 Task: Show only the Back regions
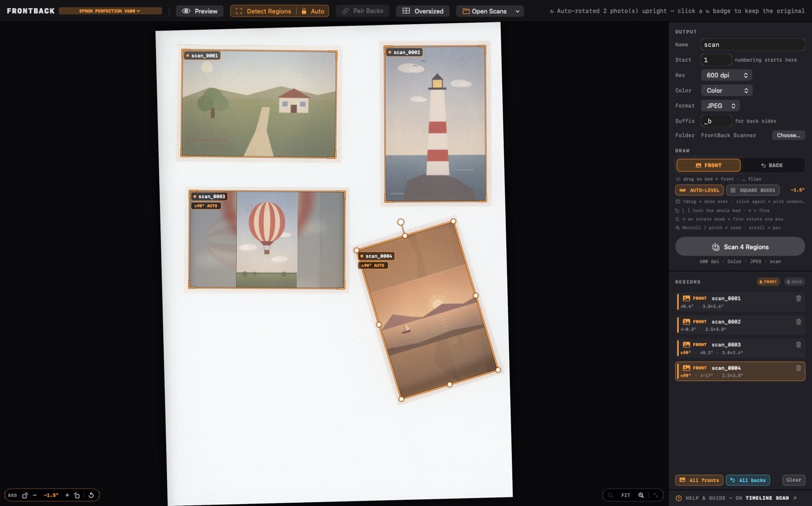(x=795, y=282)
